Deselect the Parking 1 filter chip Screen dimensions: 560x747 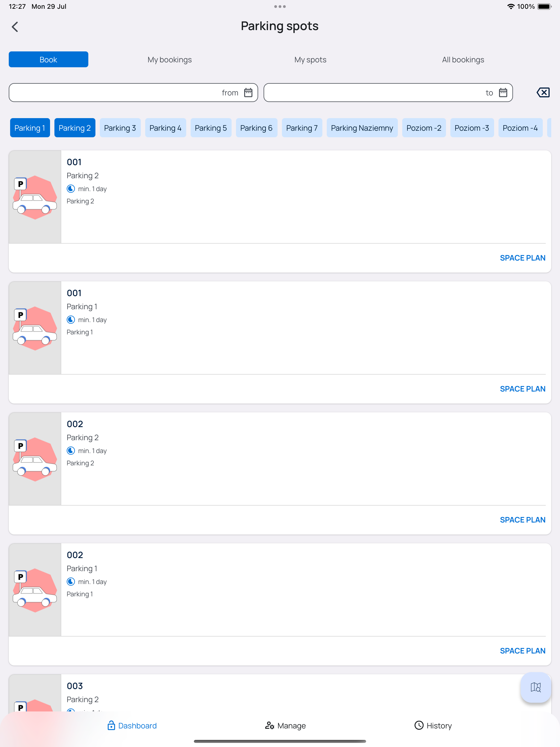tap(30, 128)
